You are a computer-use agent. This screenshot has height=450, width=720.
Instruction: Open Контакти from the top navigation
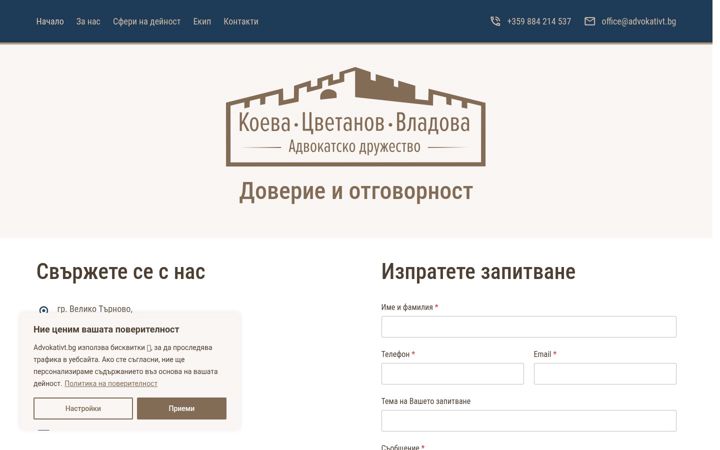pos(241,22)
